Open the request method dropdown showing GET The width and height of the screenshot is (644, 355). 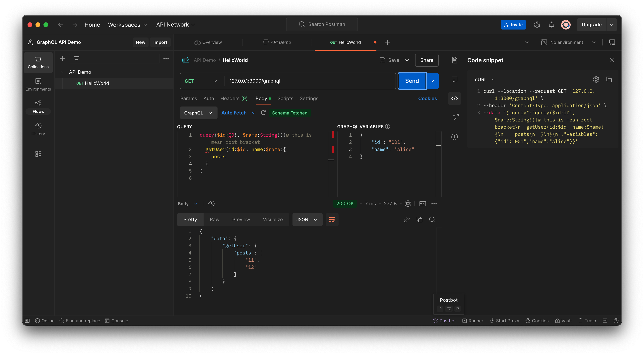click(201, 81)
